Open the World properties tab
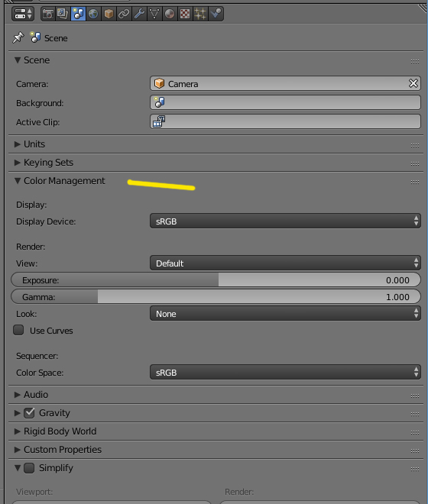428x504 pixels. click(93, 14)
